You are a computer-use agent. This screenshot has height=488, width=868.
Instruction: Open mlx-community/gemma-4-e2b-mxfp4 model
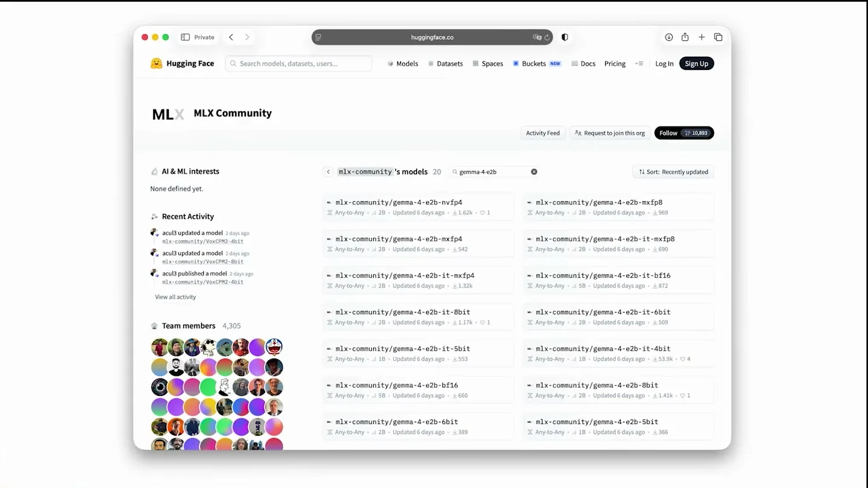click(x=418, y=244)
